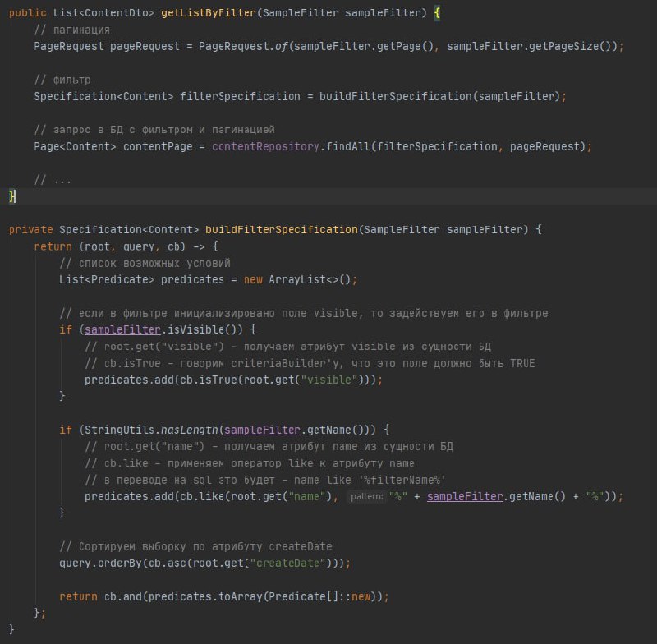
Task: Click 'List<Predicate> predicates' declaration
Action: pyautogui.click(x=141, y=279)
